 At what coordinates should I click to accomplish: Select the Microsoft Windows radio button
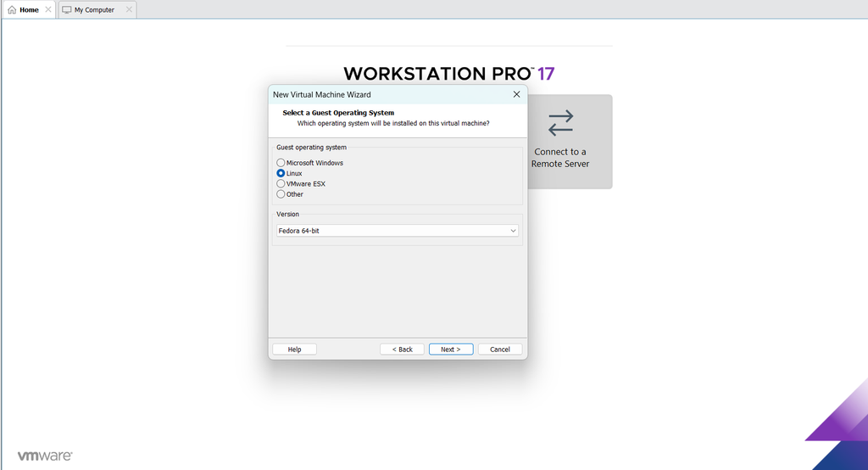click(281, 163)
